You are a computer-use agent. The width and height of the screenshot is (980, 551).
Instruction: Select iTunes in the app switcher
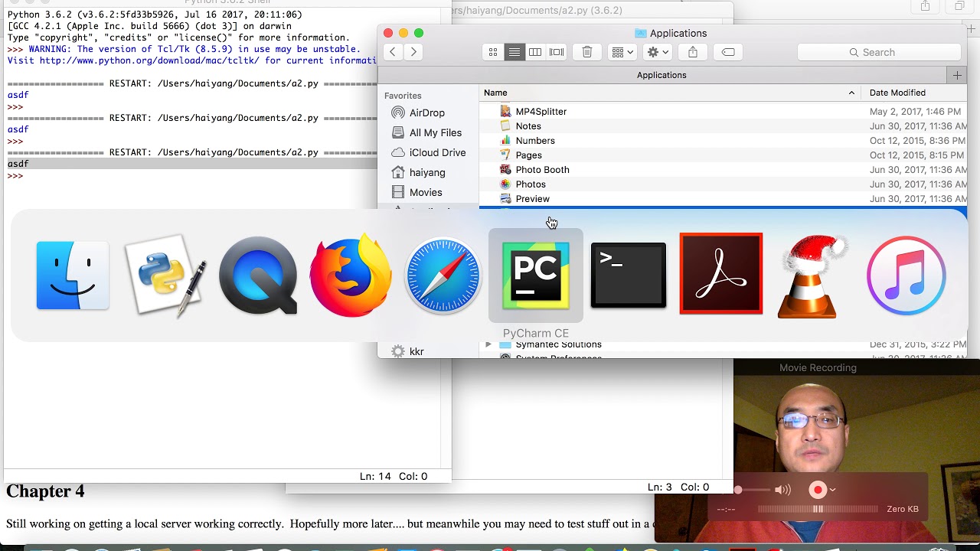[906, 275]
